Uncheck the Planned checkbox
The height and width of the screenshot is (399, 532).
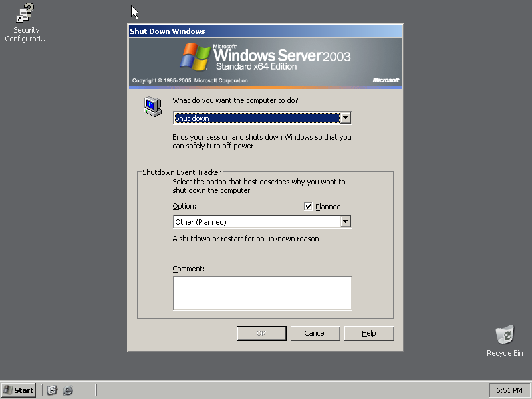(308, 207)
